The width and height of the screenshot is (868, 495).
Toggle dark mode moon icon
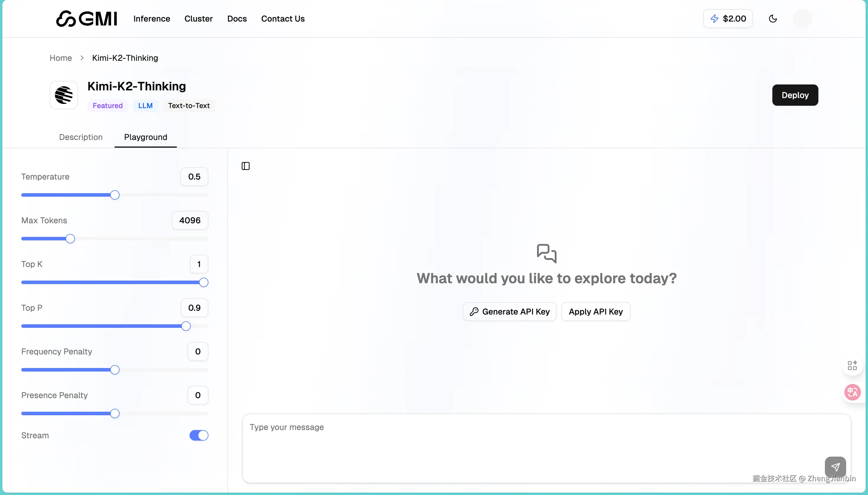(x=773, y=19)
